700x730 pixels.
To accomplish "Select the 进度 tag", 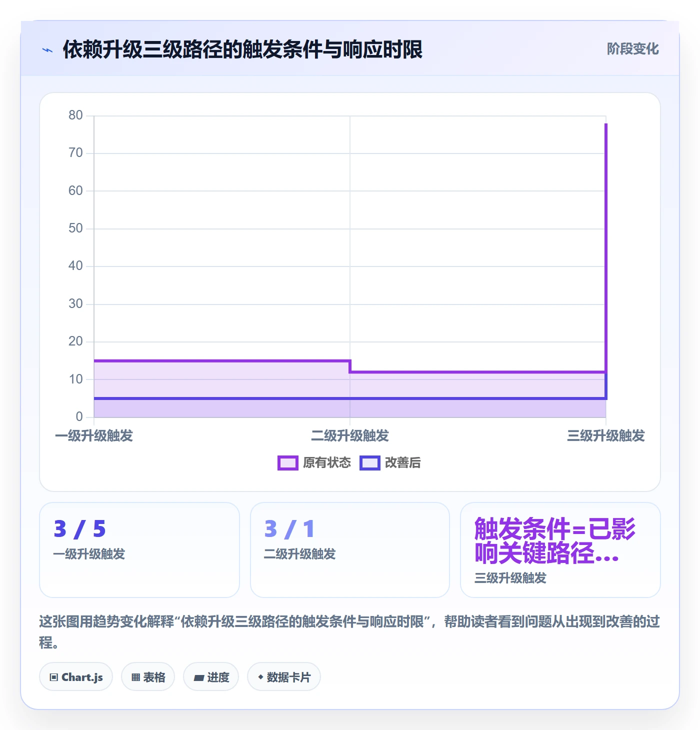I will pyautogui.click(x=211, y=677).
